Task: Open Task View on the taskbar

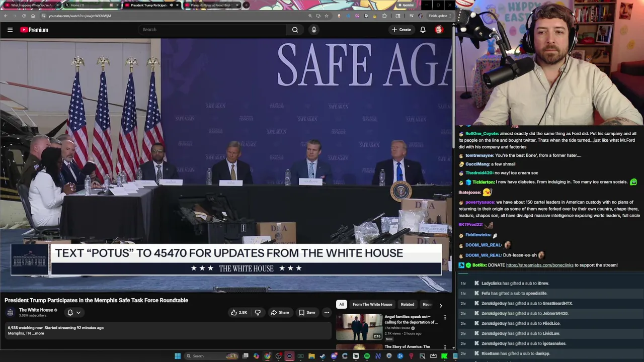Action: click(245, 356)
